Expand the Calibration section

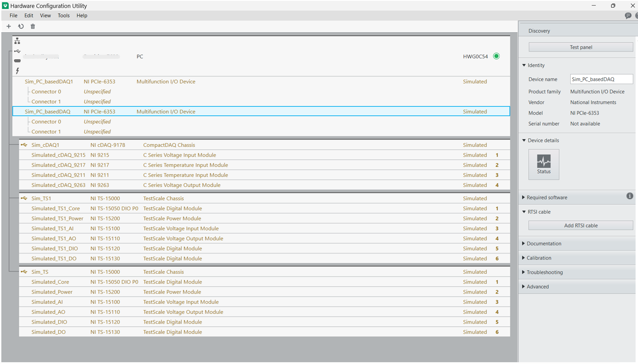click(524, 258)
